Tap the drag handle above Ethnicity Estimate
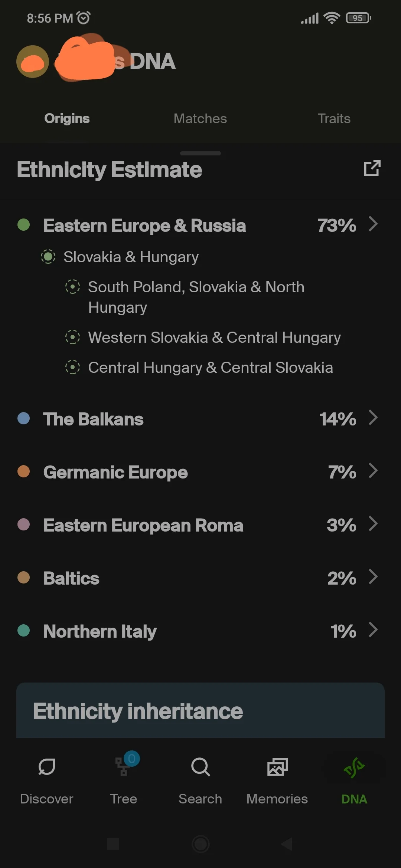The image size is (401, 868). (200, 153)
